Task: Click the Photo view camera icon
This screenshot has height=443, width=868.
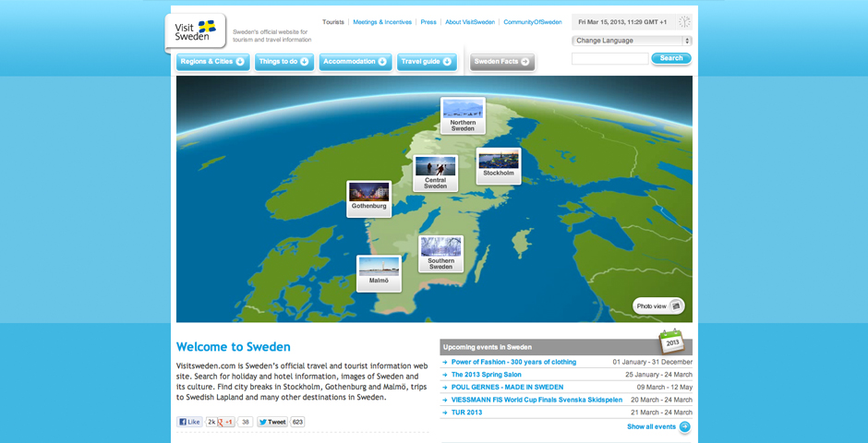Action: pos(675,305)
